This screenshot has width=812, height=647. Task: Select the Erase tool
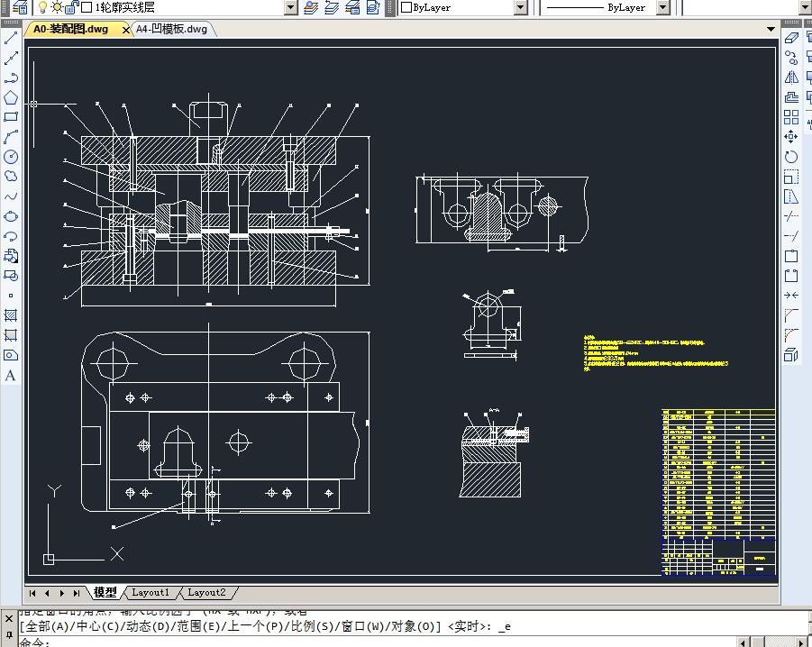(791, 38)
